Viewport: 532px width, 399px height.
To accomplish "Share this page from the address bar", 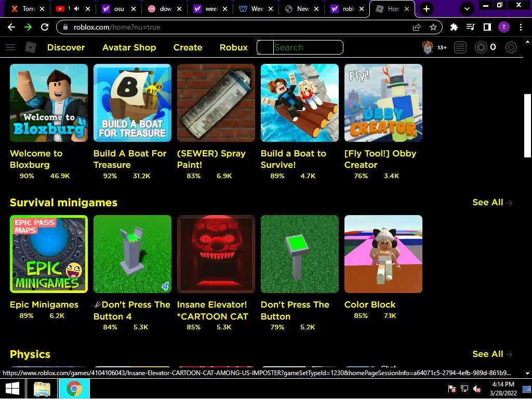I will click(417, 27).
